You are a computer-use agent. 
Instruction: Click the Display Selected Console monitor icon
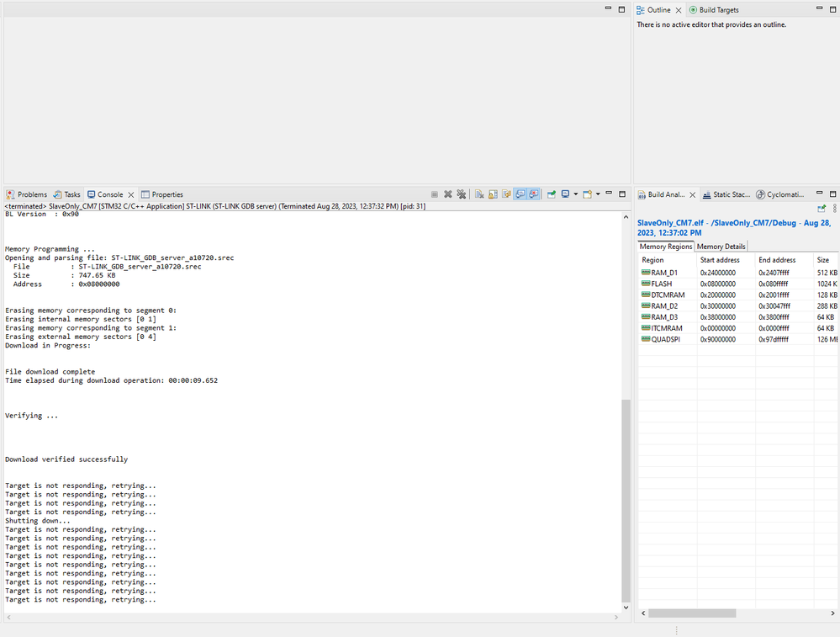point(565,194)
